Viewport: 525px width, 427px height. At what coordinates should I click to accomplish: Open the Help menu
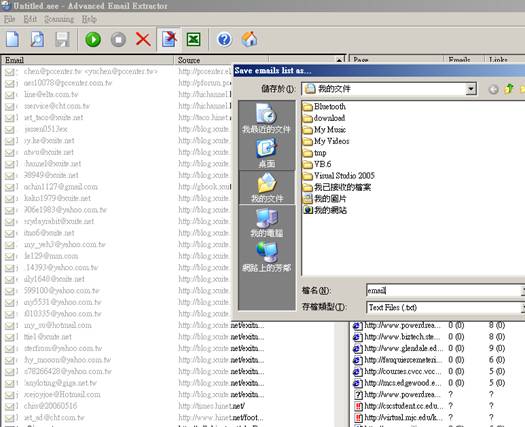pyautogui.click(x=89, y=19)
